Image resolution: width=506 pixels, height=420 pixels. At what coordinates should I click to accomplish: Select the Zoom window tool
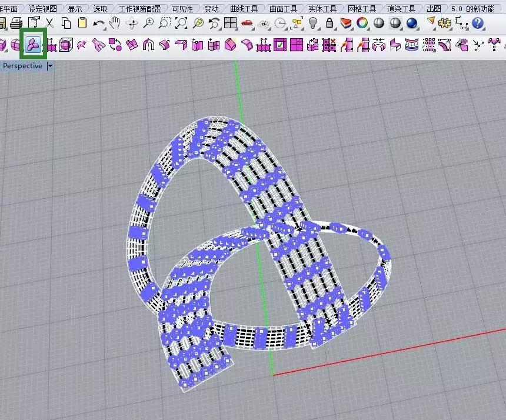point(165,23)
